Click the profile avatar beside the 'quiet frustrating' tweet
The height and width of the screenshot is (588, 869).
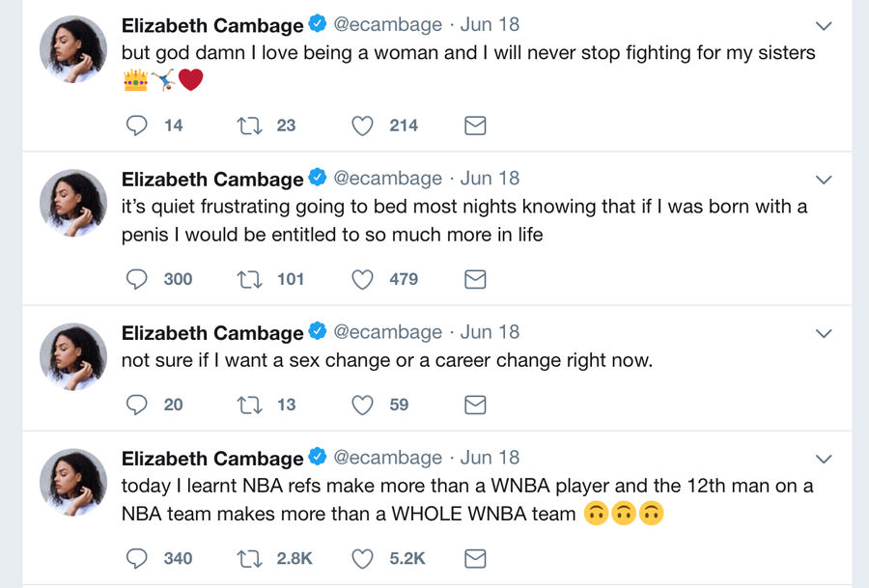point(73,203)
